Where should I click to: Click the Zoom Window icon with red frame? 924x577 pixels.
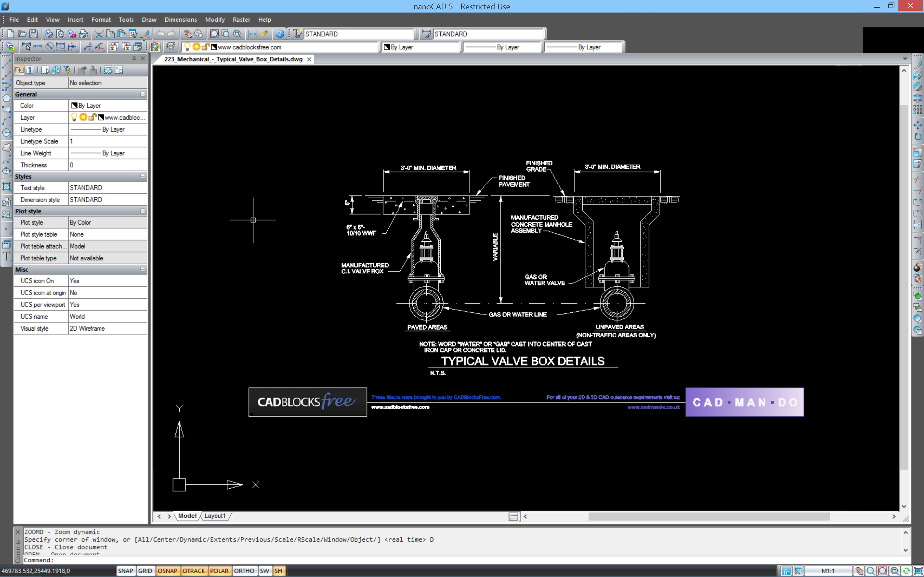coord(214,34)
